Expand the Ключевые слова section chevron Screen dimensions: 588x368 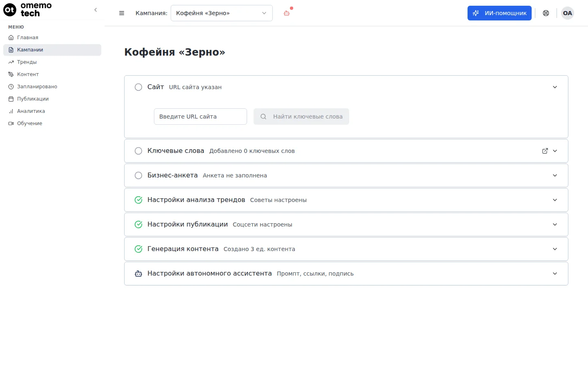(x=555, y=151)
